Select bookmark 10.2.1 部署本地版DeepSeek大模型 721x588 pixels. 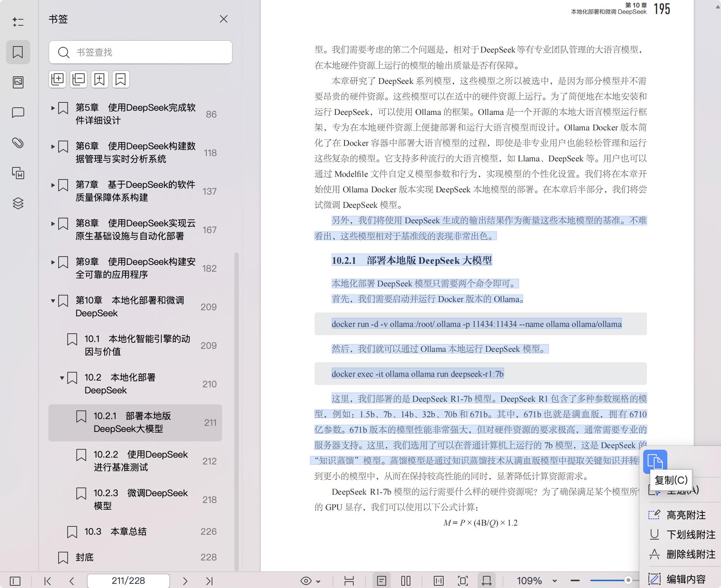pos(135,422)
